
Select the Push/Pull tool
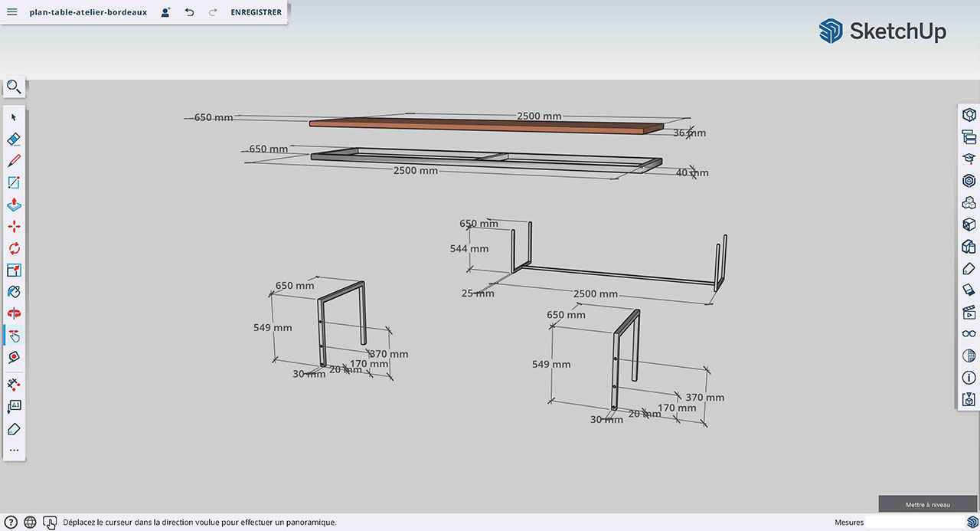point(14,205)
